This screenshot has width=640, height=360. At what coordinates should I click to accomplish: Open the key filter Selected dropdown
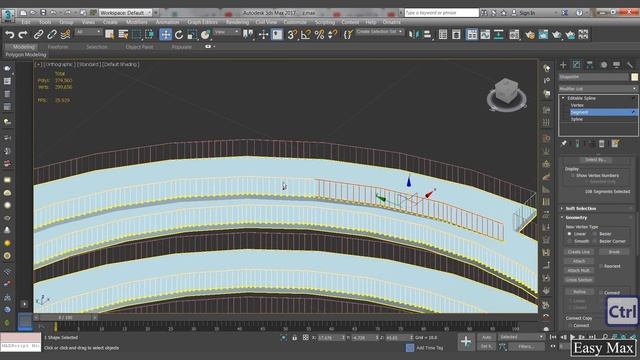point(522,337)
